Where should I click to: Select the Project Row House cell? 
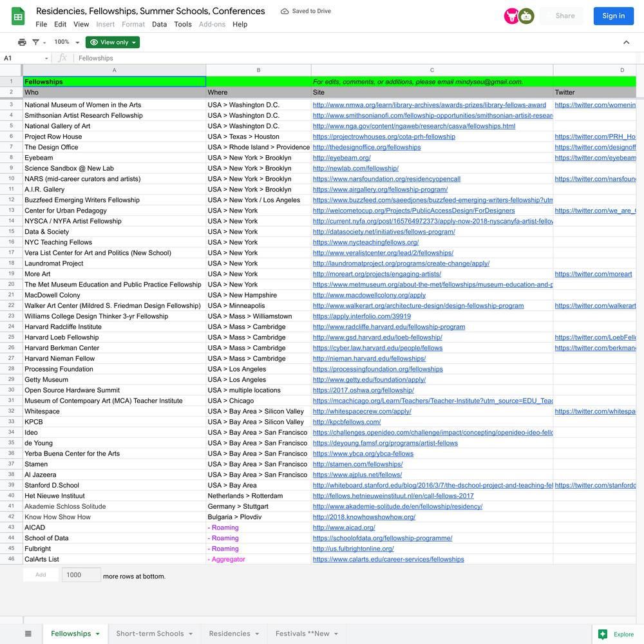[x=114, y=137]
